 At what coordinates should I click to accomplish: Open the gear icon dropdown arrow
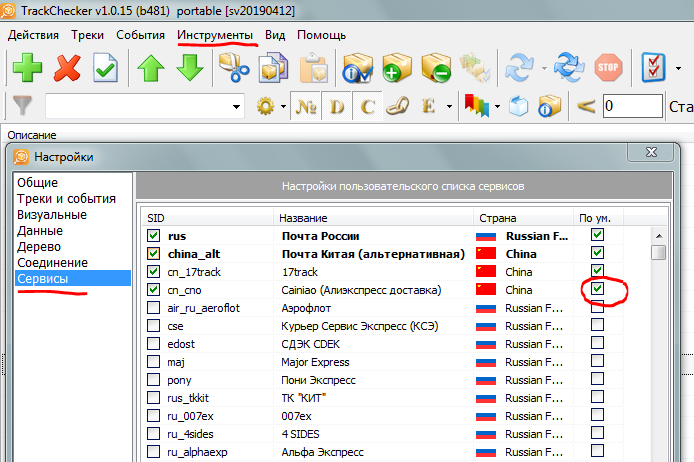point(283,107)
